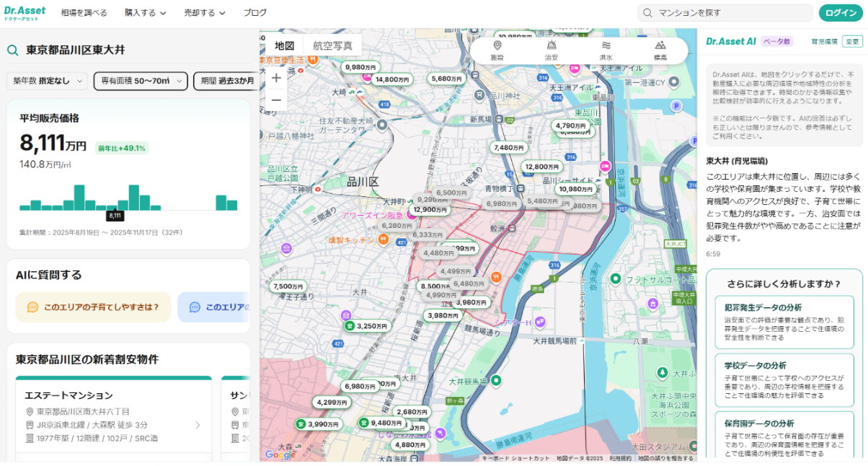Image resolution: width=868 pixels, height=466 pixels.
Task: Click the search icon beside 東京都品川区東大井
Action: (12, 50)
